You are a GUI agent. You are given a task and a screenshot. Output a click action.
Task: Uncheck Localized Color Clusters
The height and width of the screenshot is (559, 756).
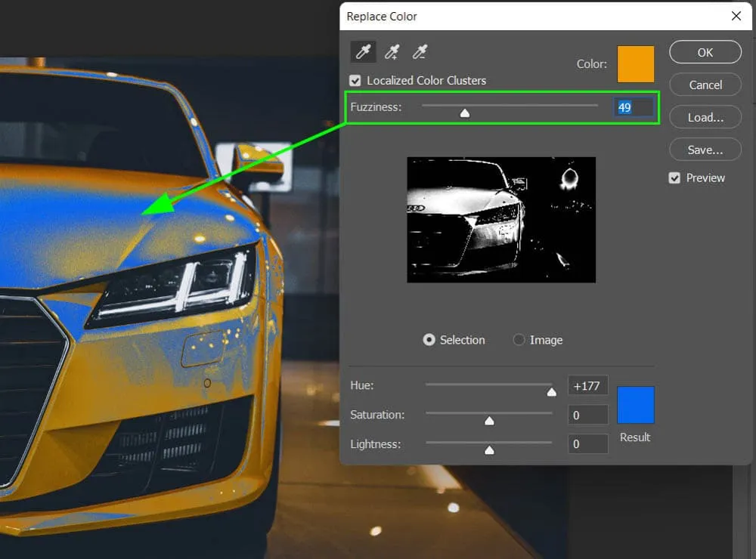(x=355, y=81)
